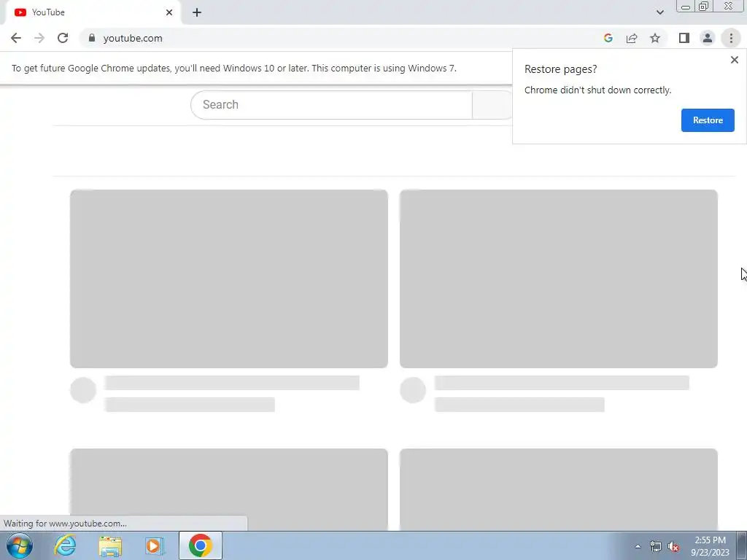747x560 pixels.
Task: Click "Chrome didn't shut down correctly." text
Action: click(597, 90)
